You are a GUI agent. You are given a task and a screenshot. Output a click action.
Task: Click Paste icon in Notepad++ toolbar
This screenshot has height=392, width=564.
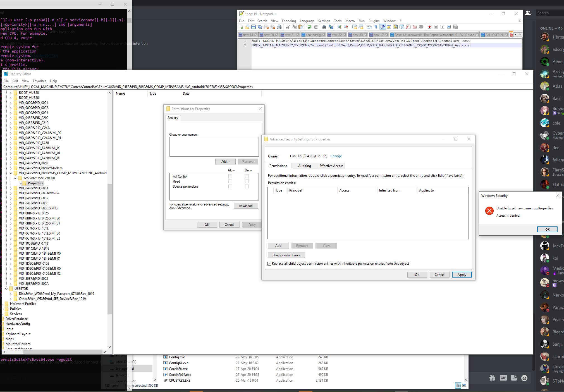301,27
